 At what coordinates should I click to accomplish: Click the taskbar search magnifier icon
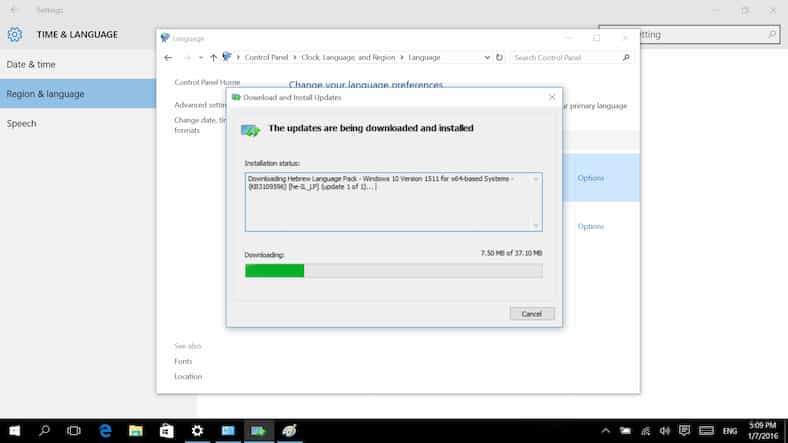pyautogui.click(x=44, y=430)
